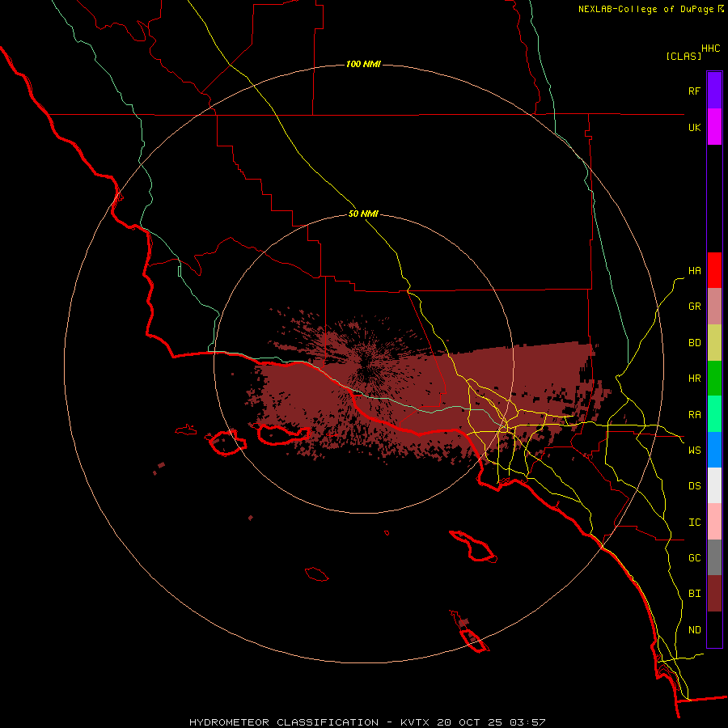Click the 'BI' legend label

click(x=694, y=594)
